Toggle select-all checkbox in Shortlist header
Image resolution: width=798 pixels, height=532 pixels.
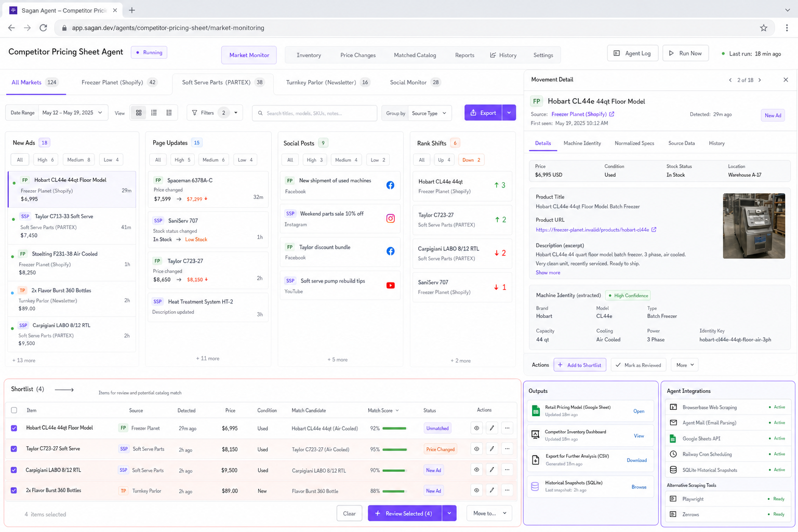click(x=14, y=410)
